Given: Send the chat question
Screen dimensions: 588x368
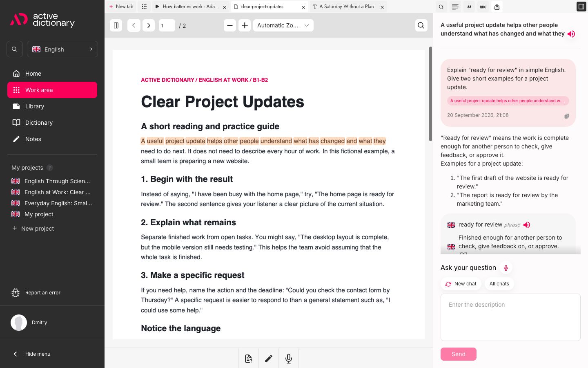Looking at the screenshot, I should [459, 354].
